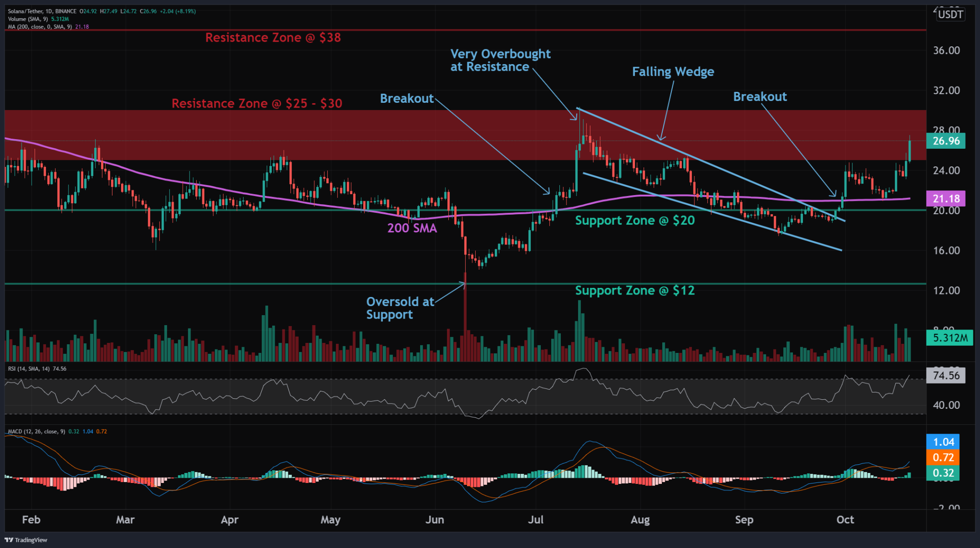The image size is (980, 548).
Task: Click the 200 SMA annotation label
Action: tap(412, 229)
